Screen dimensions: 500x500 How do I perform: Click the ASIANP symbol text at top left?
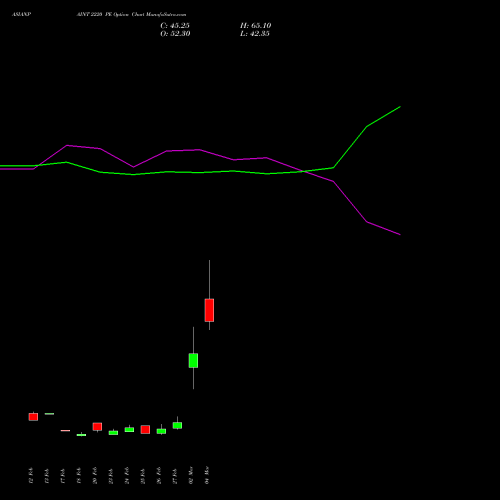pos(22,15)
